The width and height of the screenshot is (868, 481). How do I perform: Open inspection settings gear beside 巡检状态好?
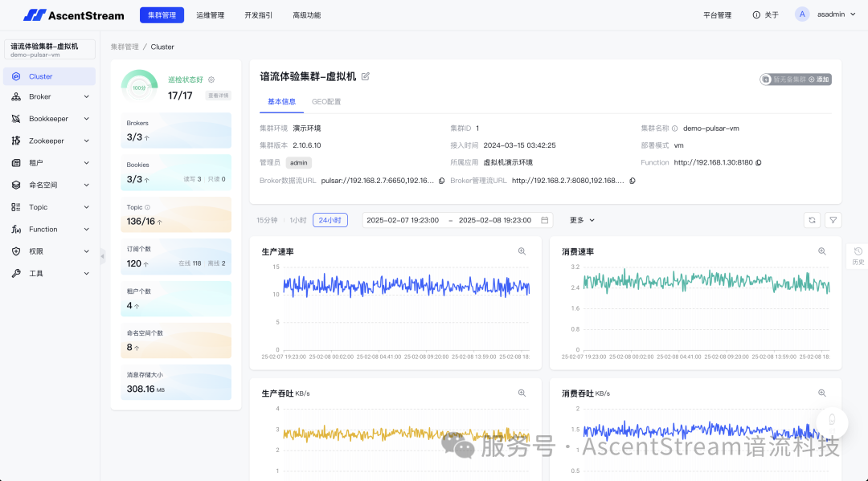[x=211, y=80]
